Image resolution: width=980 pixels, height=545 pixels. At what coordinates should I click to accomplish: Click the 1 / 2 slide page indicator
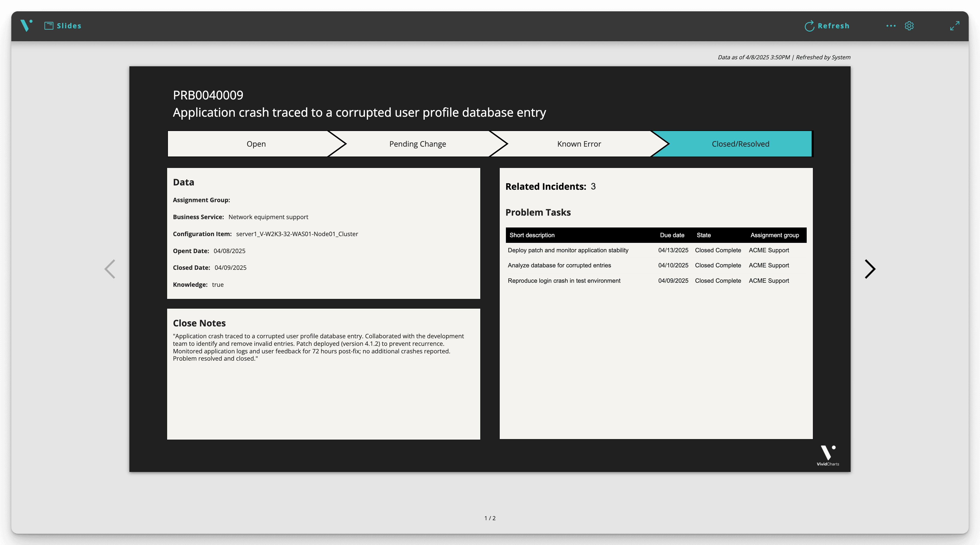[x=490, y=518]
